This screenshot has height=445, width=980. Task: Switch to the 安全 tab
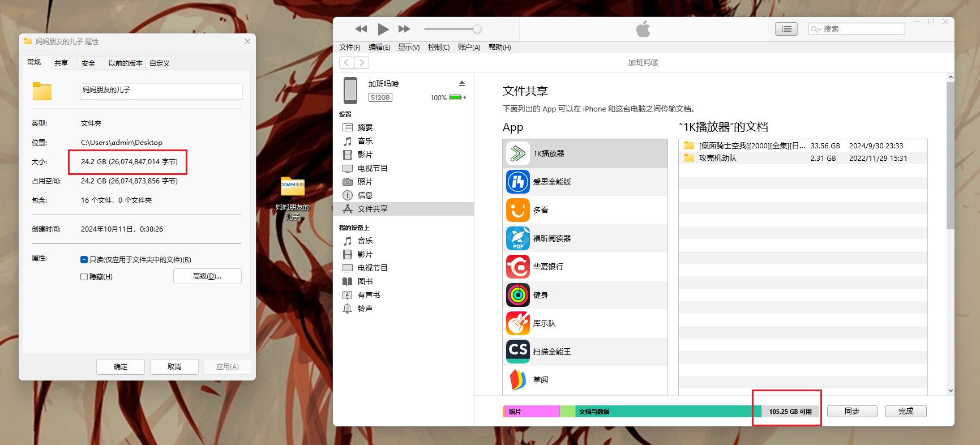coord(88,63)
